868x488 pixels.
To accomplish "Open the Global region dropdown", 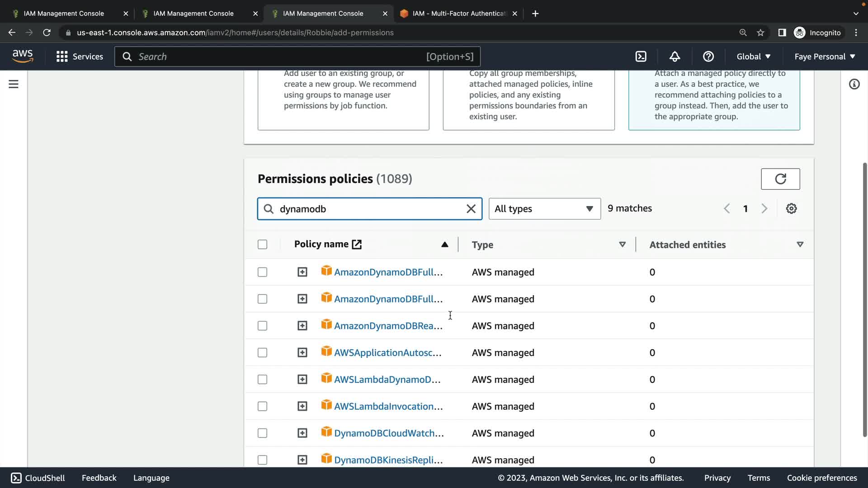I will coord(753,56).
